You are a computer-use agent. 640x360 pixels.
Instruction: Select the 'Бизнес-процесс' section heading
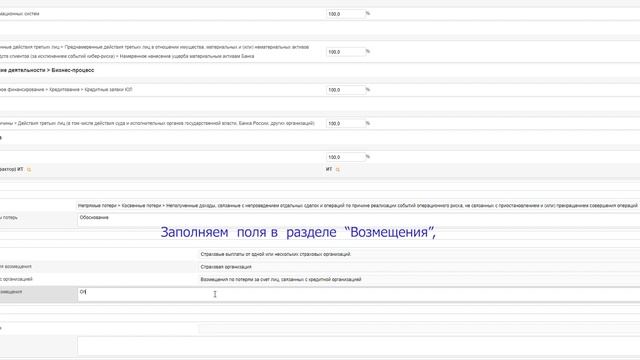73,70
